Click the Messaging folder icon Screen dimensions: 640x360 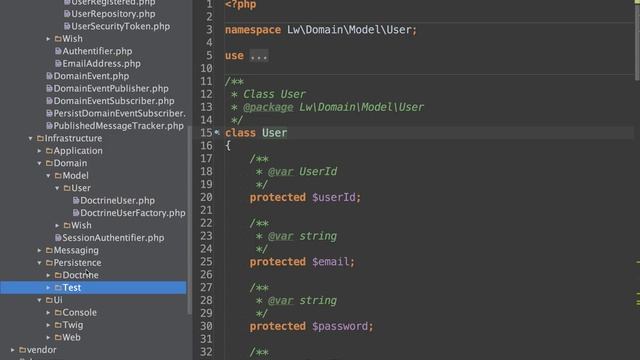[x=49, y=250]
